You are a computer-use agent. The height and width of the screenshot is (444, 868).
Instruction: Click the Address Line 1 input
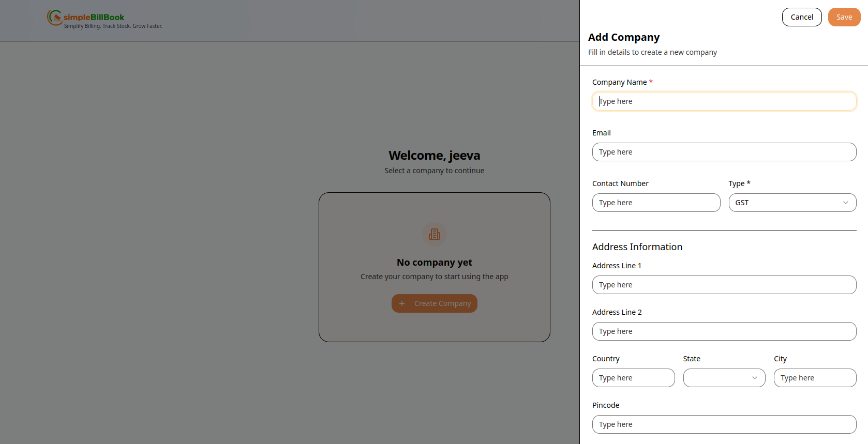724,285
